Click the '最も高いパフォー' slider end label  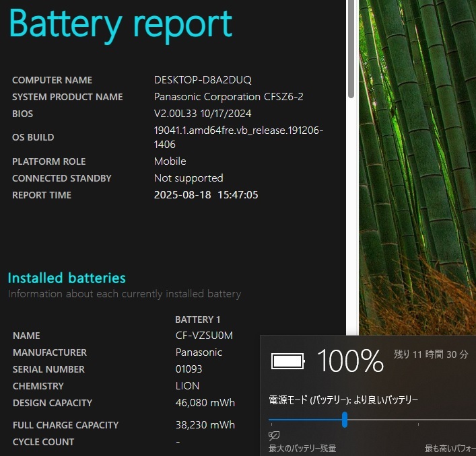click(x=450, y=448)
